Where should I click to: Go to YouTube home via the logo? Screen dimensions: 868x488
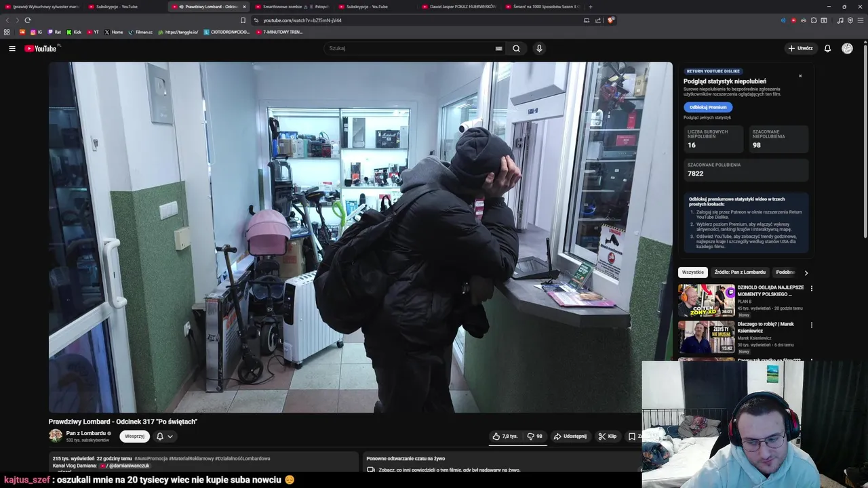pyautogui.click(x=41, y=48)
